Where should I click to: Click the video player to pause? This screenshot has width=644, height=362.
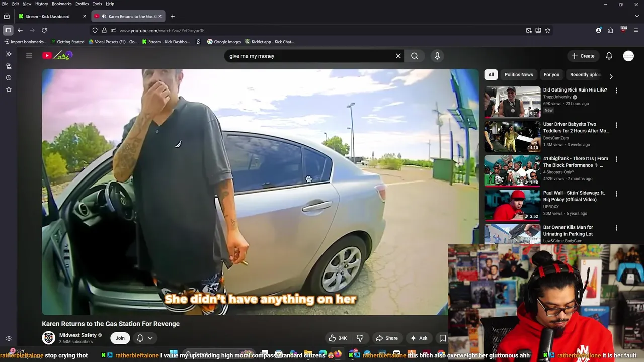tap(260, 192)
